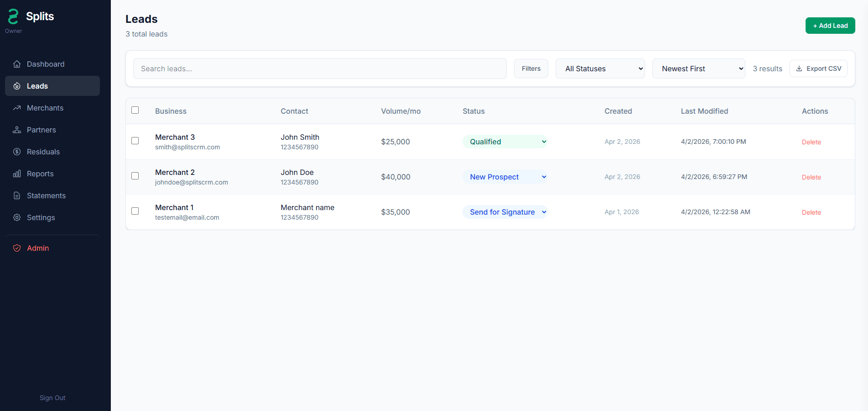
Task: Click contact Merchant name
Action: (307, 207)
